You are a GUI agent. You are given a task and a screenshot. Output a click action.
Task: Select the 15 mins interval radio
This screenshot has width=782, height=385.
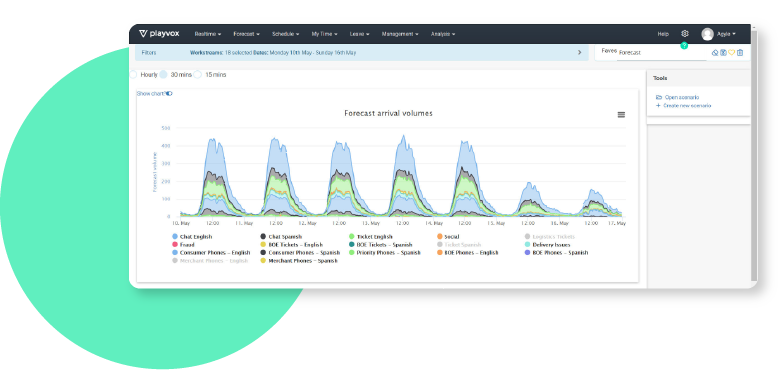(197, 74)
